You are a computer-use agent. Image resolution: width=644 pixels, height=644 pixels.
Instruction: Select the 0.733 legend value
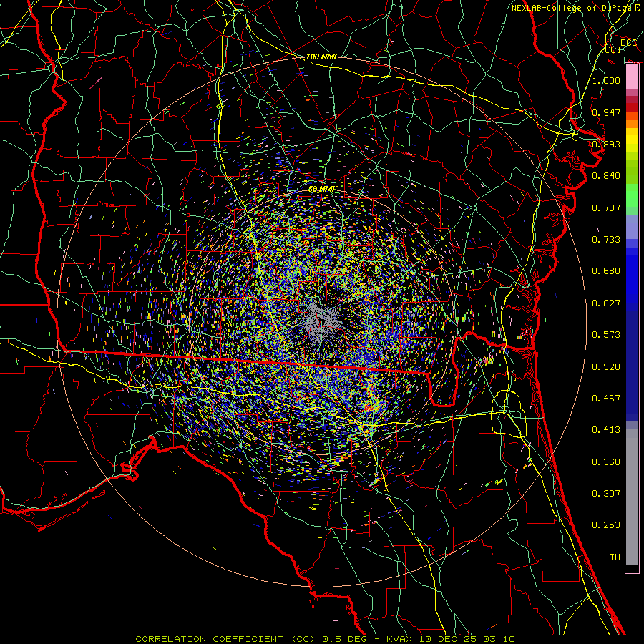click(x=606, y=240)
